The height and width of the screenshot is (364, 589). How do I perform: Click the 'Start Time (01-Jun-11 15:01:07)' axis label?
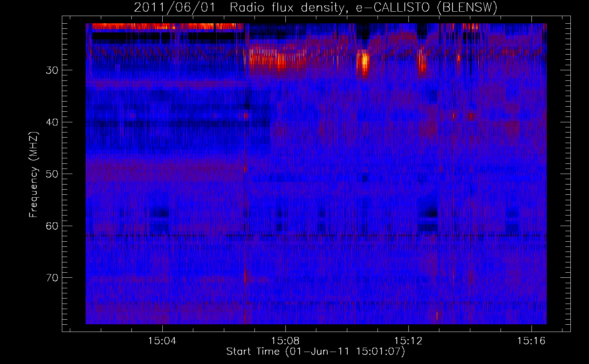[316, 352]
